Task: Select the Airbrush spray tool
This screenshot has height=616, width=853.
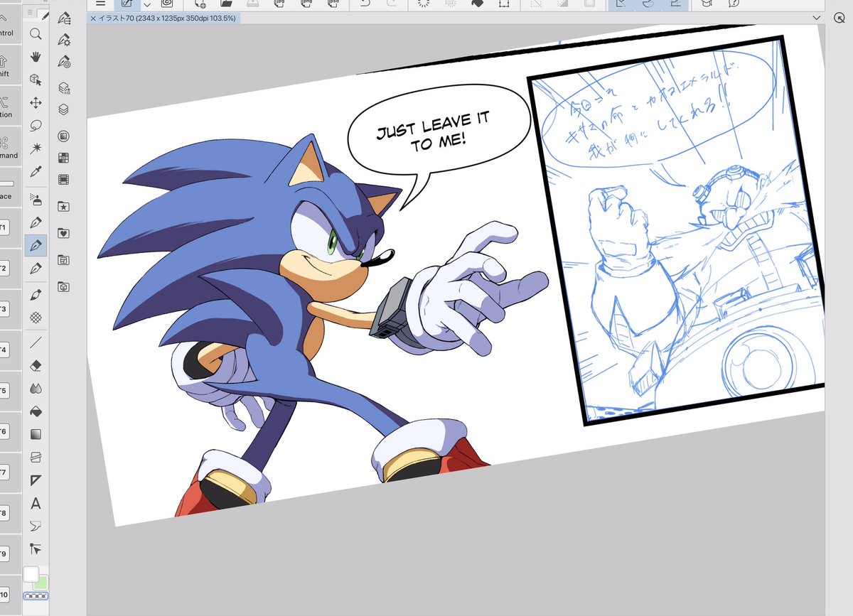Action: tap(36, 199)
